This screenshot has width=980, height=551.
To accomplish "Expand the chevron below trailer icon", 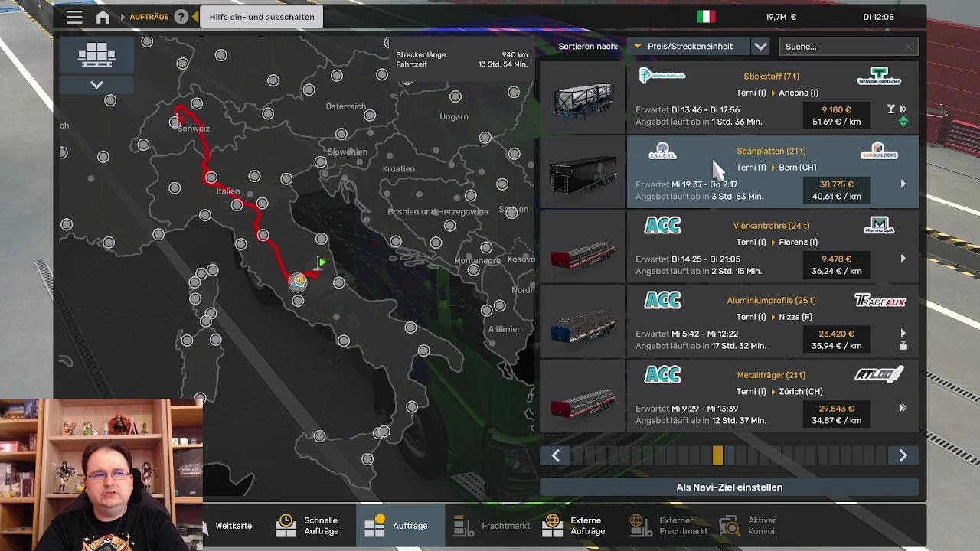I will 96,85.
